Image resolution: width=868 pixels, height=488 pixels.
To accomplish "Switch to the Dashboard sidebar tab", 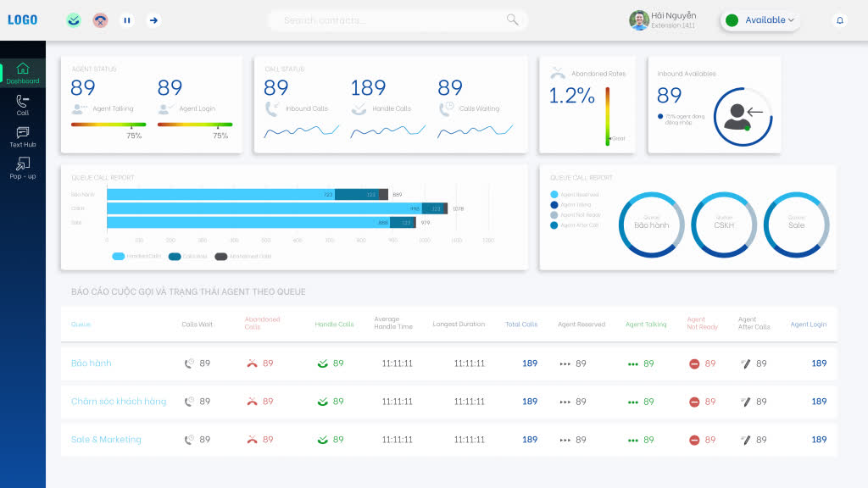I will point(22,73).
